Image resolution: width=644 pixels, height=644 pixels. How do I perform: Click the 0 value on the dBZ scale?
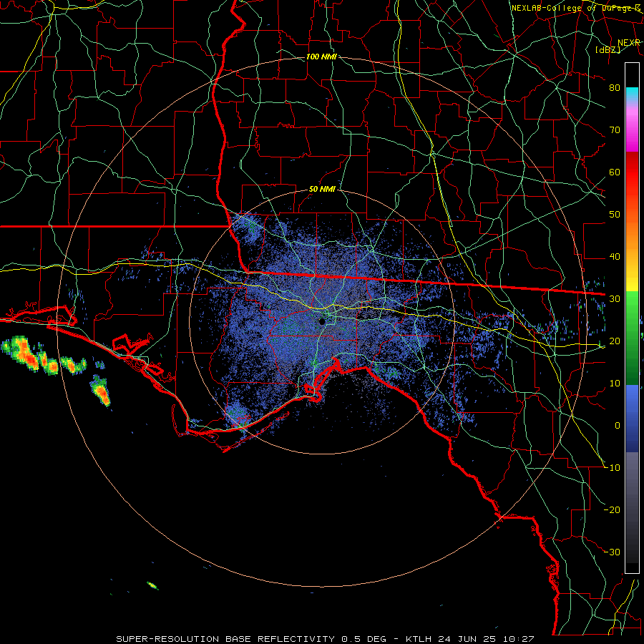(x=618, y=426)
